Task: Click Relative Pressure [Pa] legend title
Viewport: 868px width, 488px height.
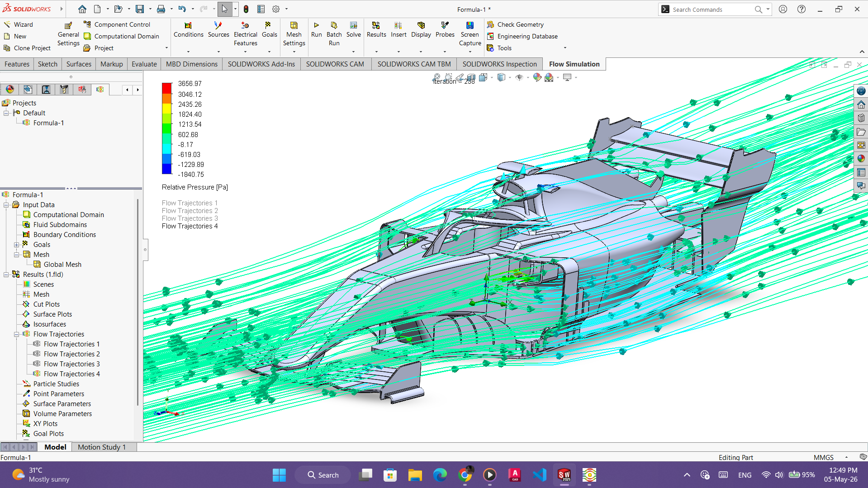Action: (x=194, y=187)
